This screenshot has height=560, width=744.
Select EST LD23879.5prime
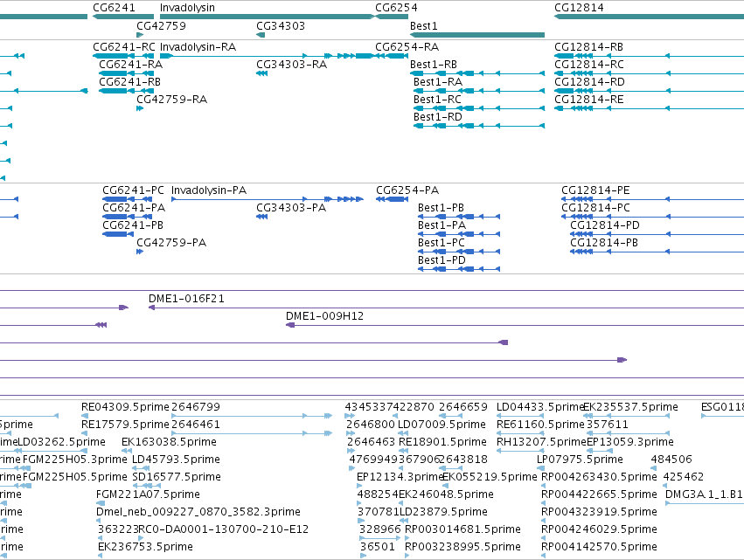pyautogui.click(x=443, y=512)
